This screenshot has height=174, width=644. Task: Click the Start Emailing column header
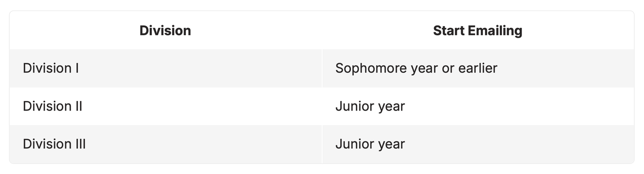tap(478, 30)
